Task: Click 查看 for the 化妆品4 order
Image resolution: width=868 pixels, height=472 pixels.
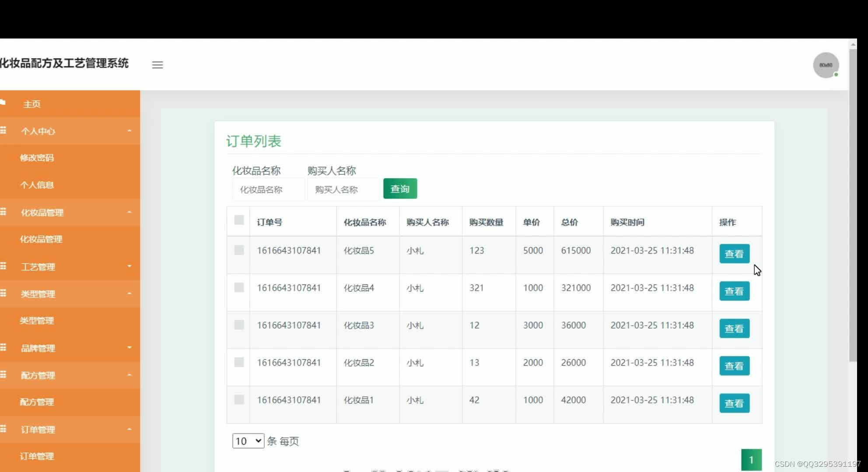Action: tap(734, 291)
